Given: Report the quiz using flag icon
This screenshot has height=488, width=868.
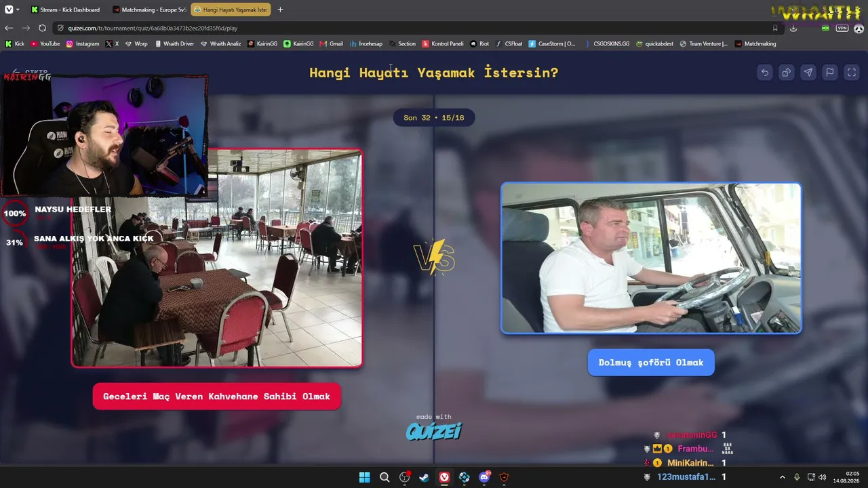Looking at the screenshot, I should tap(830, 73).
